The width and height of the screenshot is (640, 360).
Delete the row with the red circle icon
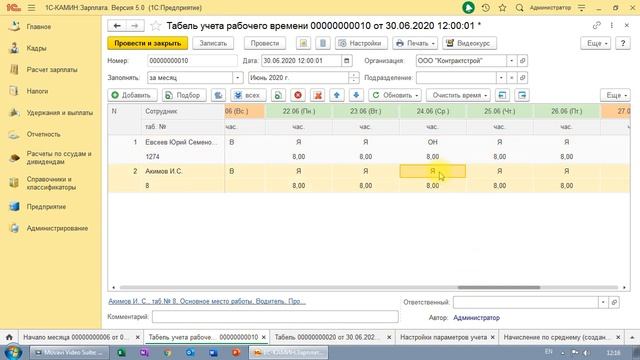click(298, 95)
